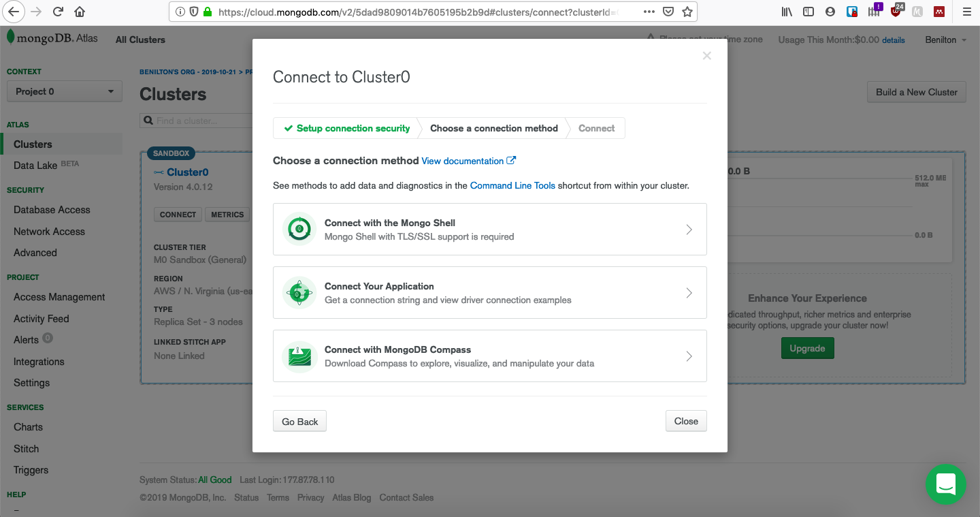Open Clusters in the sidebar

[33, 144]
